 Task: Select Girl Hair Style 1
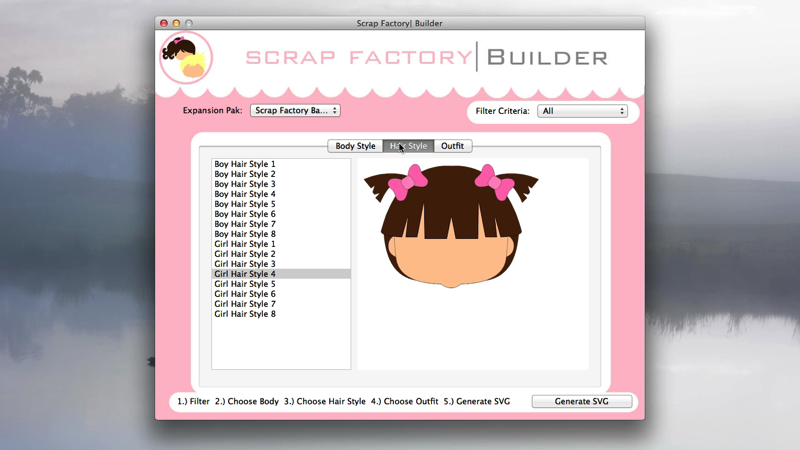[x=281, y=244]
